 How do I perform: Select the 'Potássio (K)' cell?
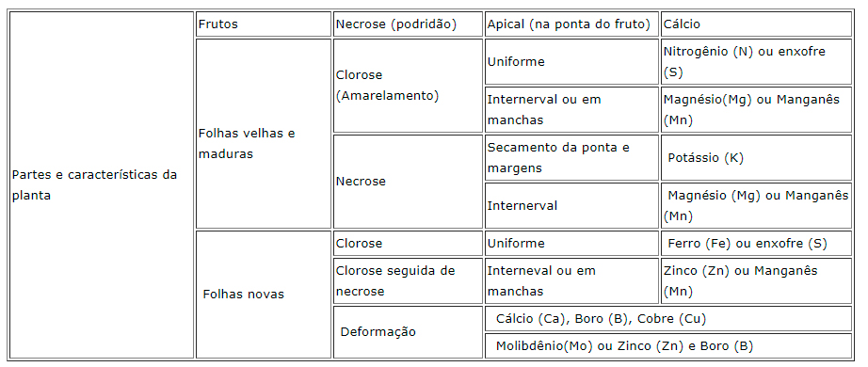(756, 158)
